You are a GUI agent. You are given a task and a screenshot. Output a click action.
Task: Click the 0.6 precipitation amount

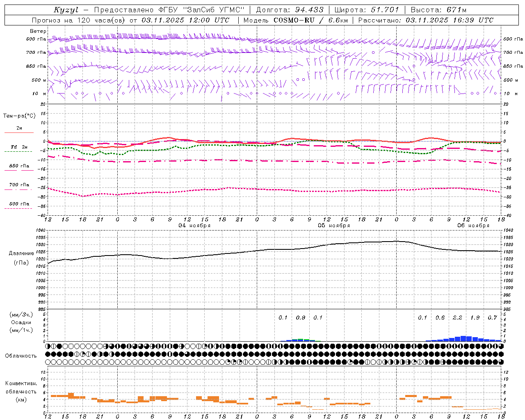pyautogui.click(x=440, y=317)
